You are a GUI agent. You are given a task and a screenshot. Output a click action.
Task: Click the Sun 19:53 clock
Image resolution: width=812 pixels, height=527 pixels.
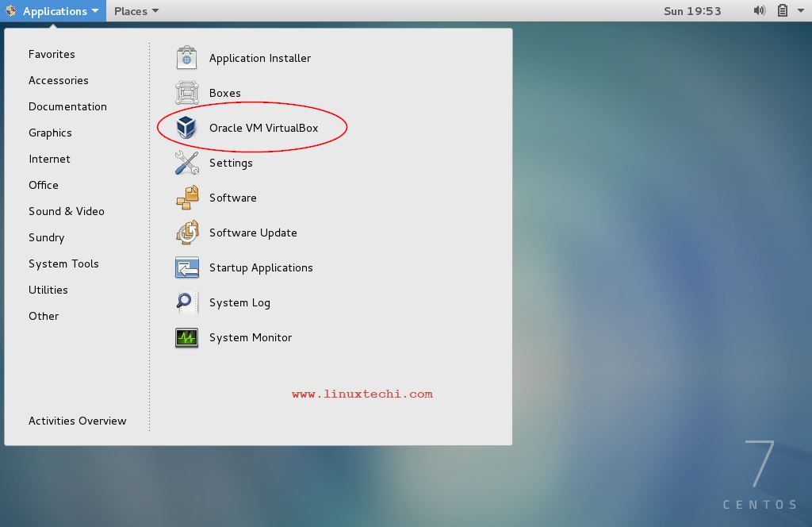(x=692, y=11)
